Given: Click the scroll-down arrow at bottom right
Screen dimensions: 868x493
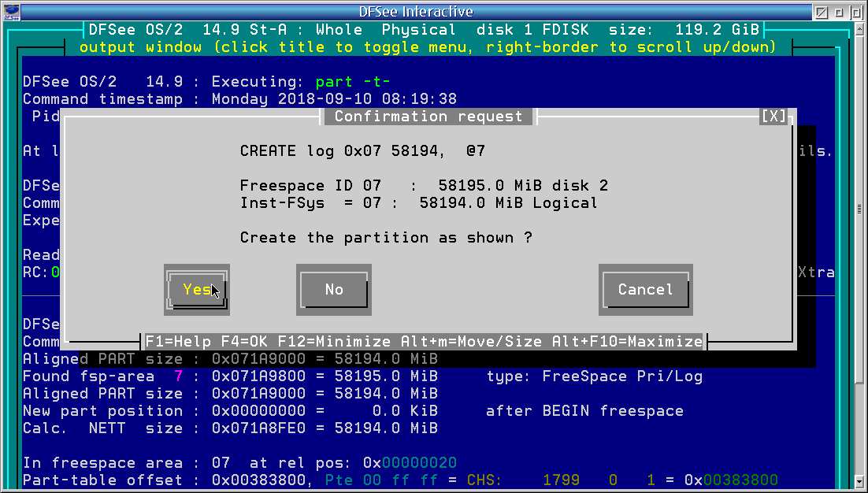Looking at the screenshot, I should pyautogui.click(x=859, y=481).
